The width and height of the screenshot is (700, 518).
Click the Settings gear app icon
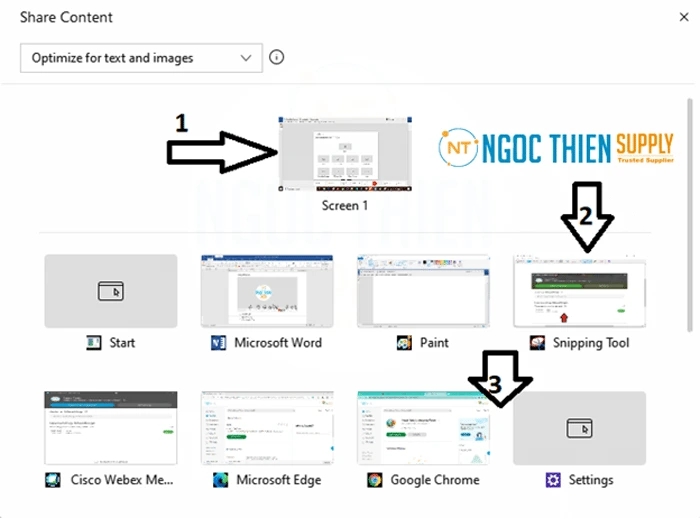(x=553, y=480)
